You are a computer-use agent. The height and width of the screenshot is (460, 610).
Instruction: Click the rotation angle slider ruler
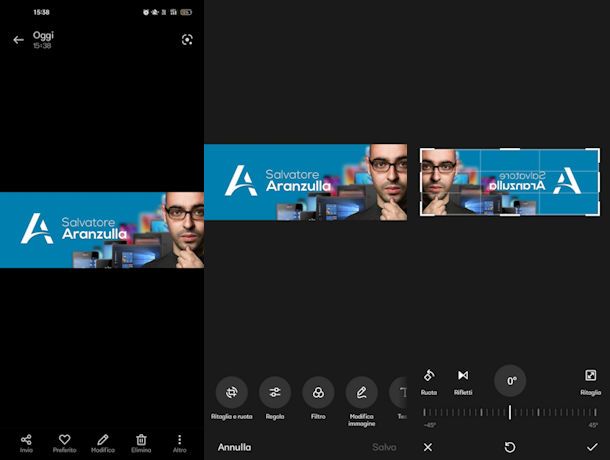coord(510,412)
